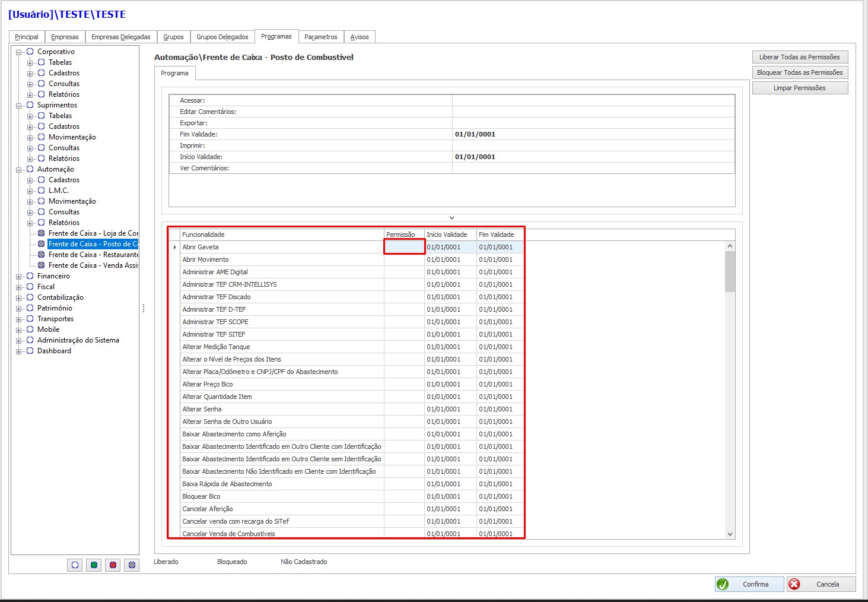Select Cadastros under Automação
This screenshot has height=602, width=868.
click(64, 180)
